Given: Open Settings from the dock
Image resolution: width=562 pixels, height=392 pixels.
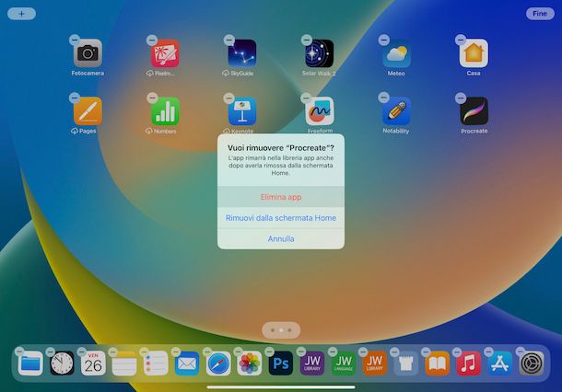Looking at the screenshot, I should tap(532, 363).
